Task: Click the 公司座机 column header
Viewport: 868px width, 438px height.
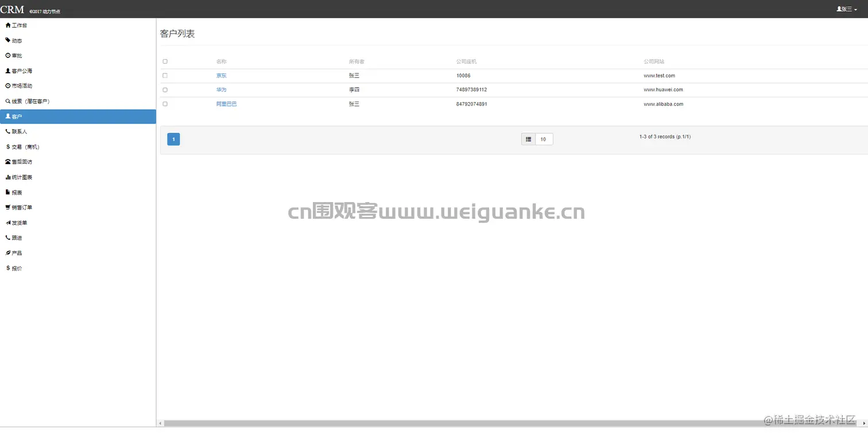Action: [466, 61]
